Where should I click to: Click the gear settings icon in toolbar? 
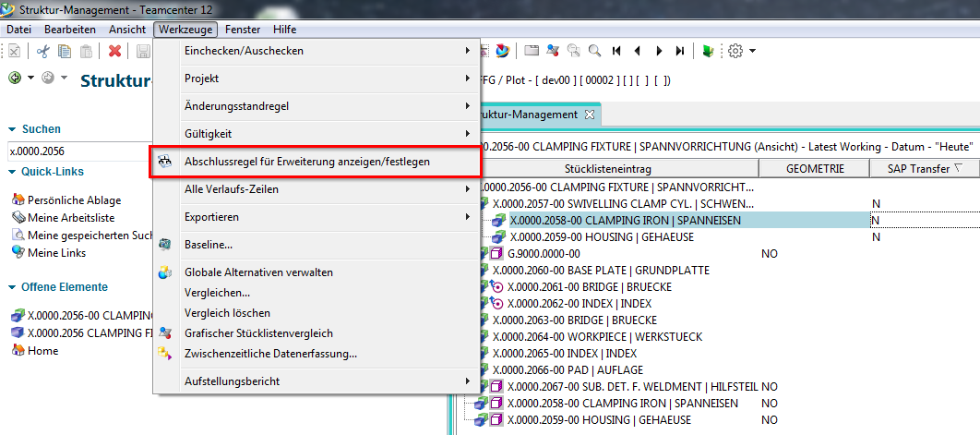[735, 51]
